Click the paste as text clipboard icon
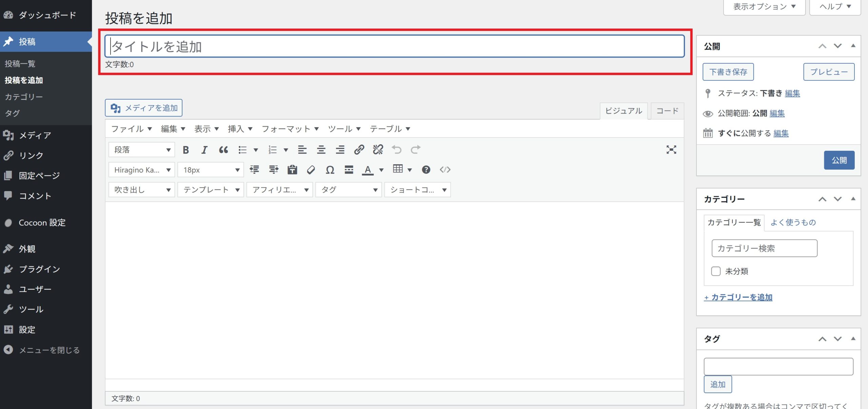The width and height of the screenshot is (868, 409). click(292, 170)
